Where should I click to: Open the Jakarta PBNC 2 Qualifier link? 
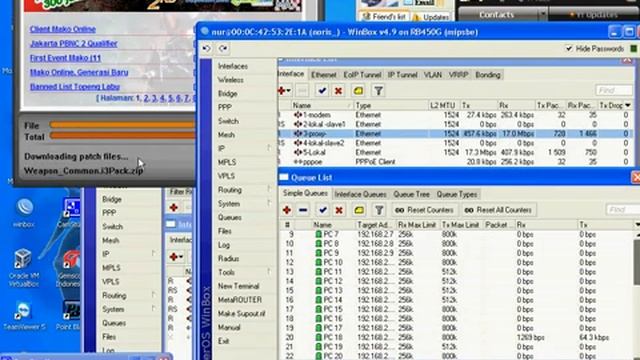tap(74, 43)
